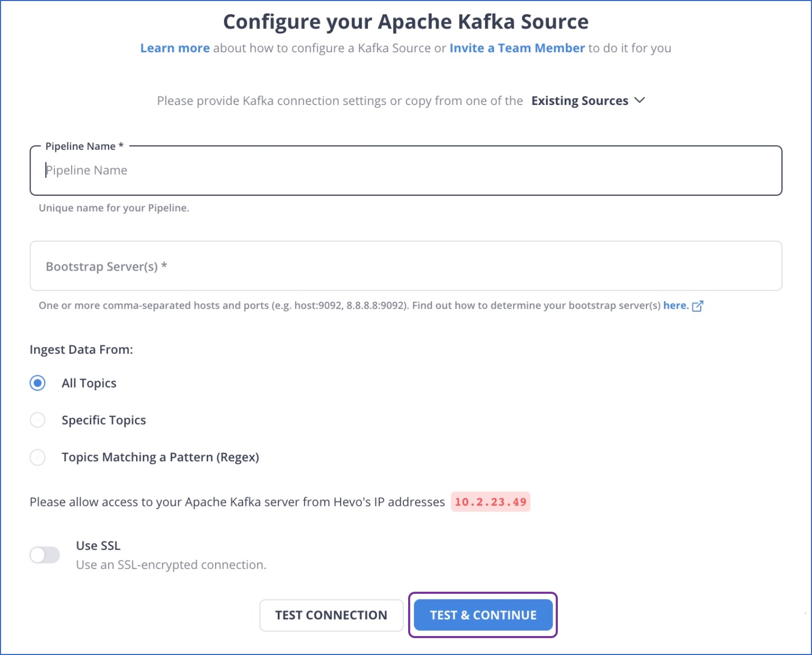Open the Learn more link
The image size is (812, 655).
[175, 48]
